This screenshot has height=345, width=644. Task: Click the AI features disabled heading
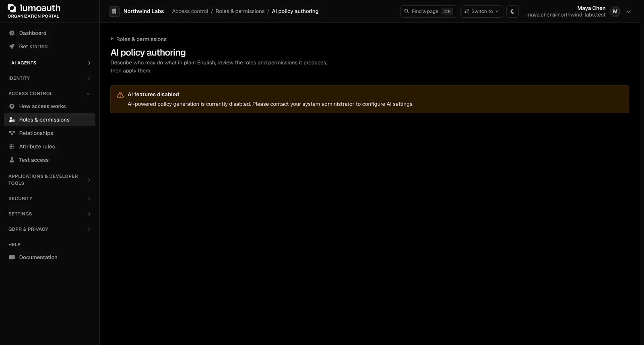coord(153,94)
